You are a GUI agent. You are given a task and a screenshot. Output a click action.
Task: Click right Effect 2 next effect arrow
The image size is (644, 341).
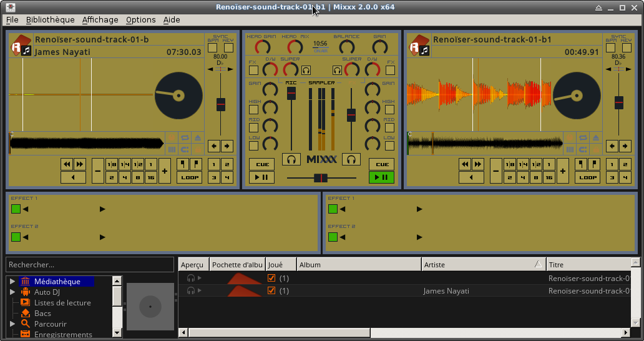pyautogui.click(x=419, y=237)
